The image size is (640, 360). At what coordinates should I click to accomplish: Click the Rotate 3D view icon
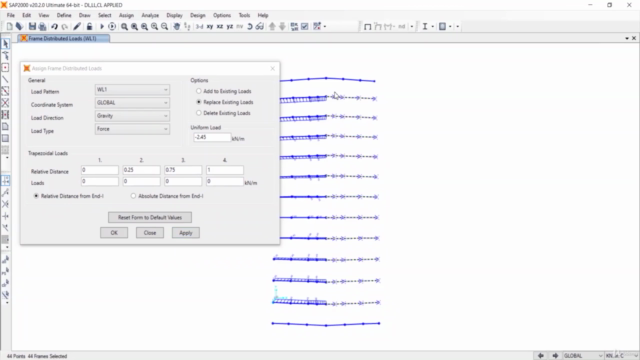[x=250, y=27]
